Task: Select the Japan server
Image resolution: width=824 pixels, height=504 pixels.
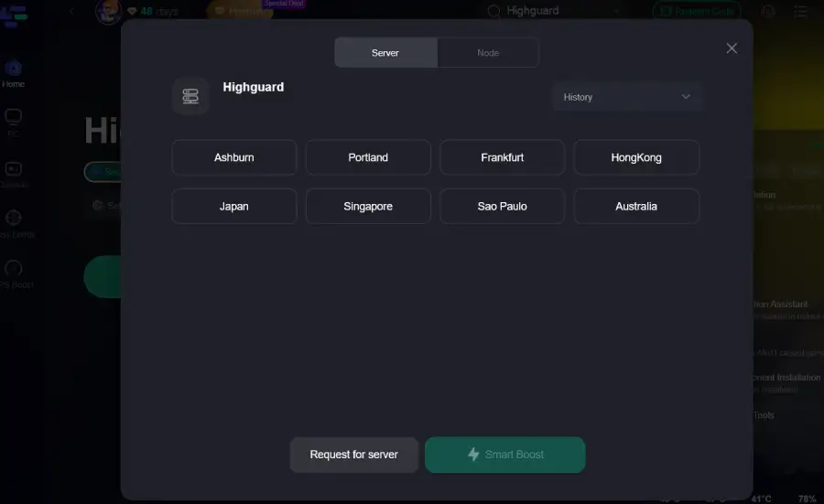Action: point(234,206)
